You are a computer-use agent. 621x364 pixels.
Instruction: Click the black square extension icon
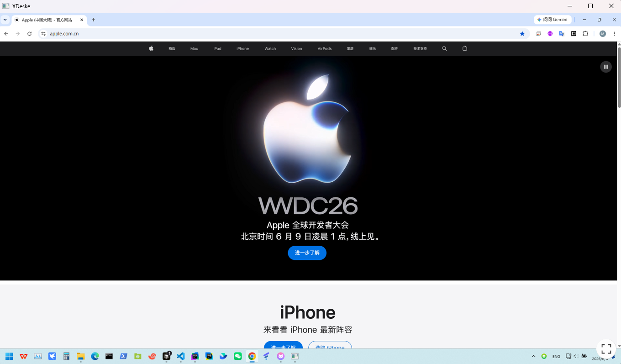574,34
